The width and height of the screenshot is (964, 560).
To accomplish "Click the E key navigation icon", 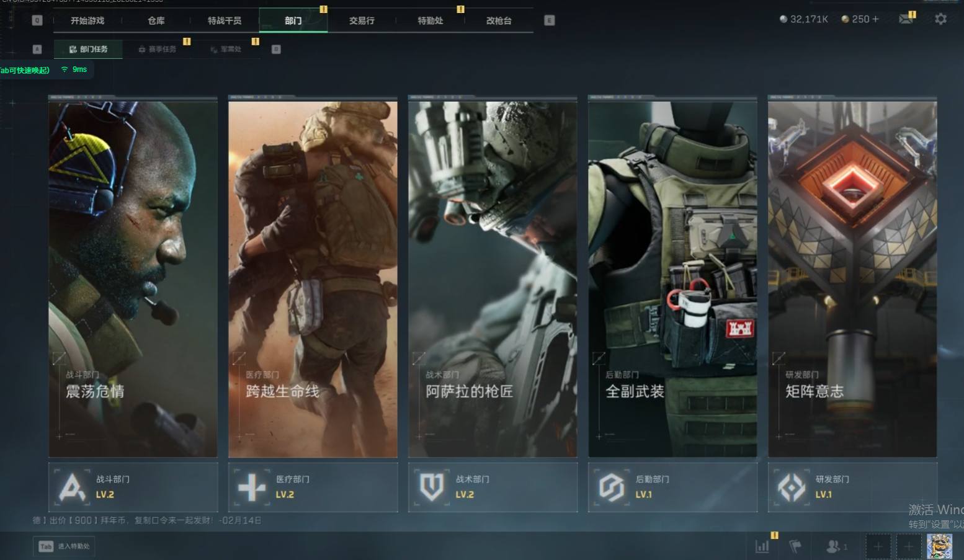I will click(549, 20).
